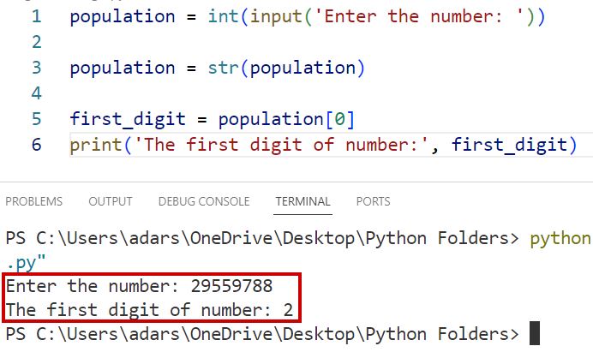
Task: Click the terminal cursor at the last prompt
Action: coord(535,333)
